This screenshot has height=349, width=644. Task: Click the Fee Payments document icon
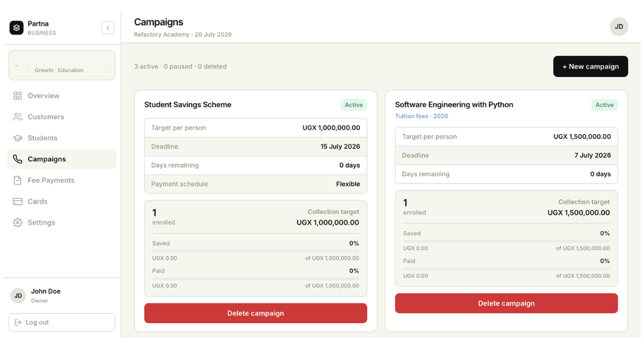point(17,181)
